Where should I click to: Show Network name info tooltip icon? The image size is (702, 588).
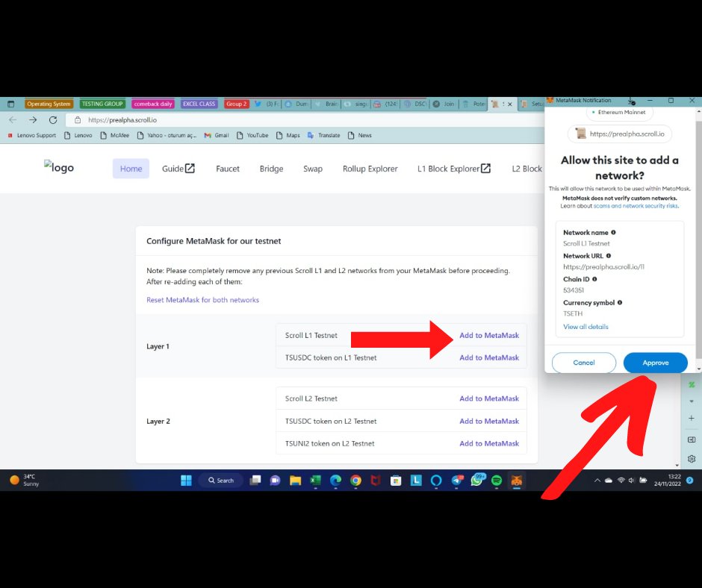click(613, 232)
